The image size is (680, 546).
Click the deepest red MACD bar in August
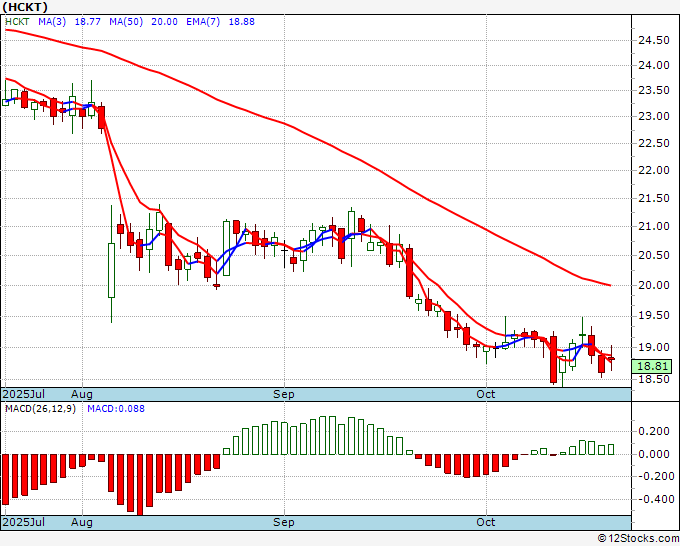tap(140, 485)
